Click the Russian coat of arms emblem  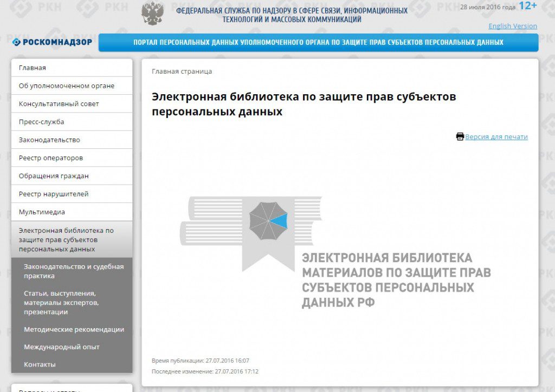click(152, 14)
